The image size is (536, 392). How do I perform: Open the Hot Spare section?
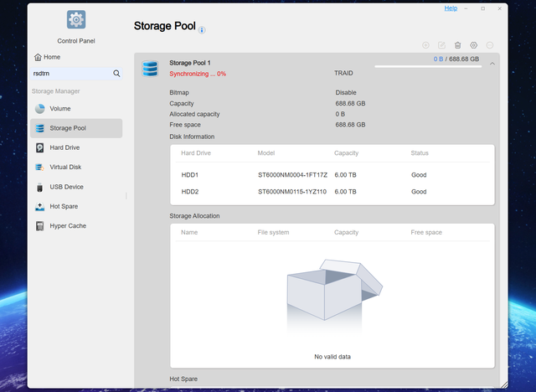click(76, 206)
